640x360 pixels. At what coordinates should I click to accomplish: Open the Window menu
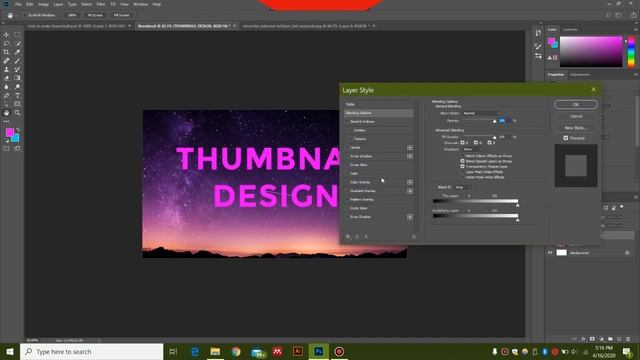pyautogui.click(x=140, y=4)
